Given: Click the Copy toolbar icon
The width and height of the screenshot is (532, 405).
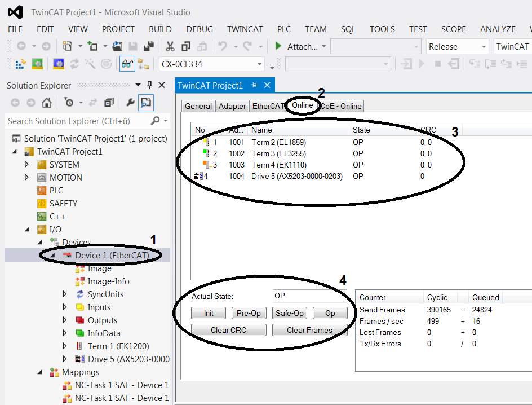Looking at the screenshot, I should [x=185, y=46].
